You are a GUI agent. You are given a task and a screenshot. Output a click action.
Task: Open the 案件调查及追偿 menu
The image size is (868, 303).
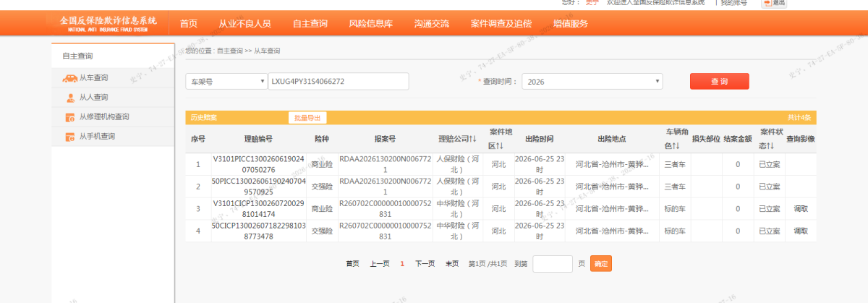(501, 24)
